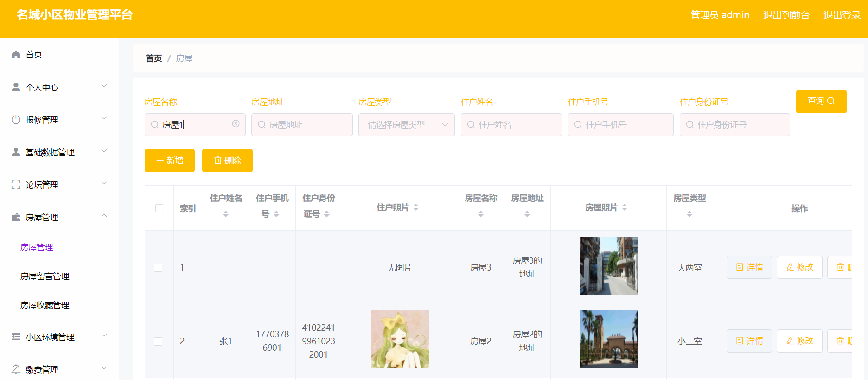The width and height of the screenshot is (868, 380).
Task: Click the 查询 search button
Action: pyautogui.click(x=821, y=101)
